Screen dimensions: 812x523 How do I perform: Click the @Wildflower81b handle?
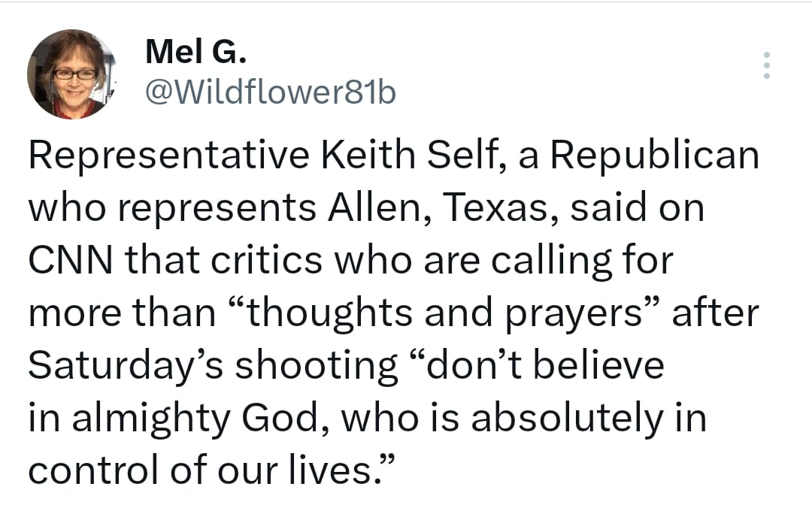pos(271,92)
